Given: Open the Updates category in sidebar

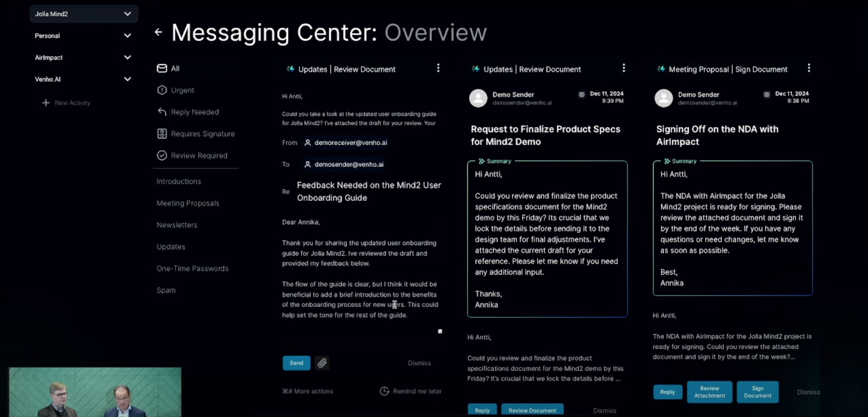Looking at the screenshot, I should (x=171, y=247).
